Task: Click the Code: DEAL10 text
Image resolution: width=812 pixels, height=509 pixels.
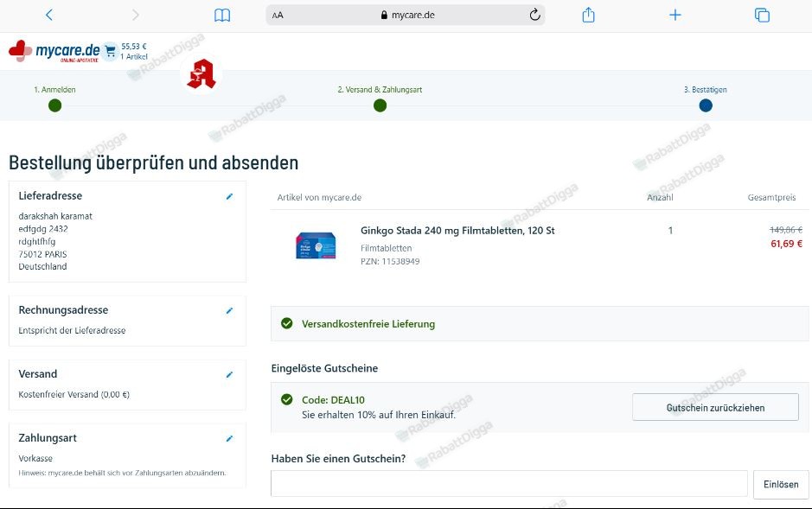Action: coord(333,400)
